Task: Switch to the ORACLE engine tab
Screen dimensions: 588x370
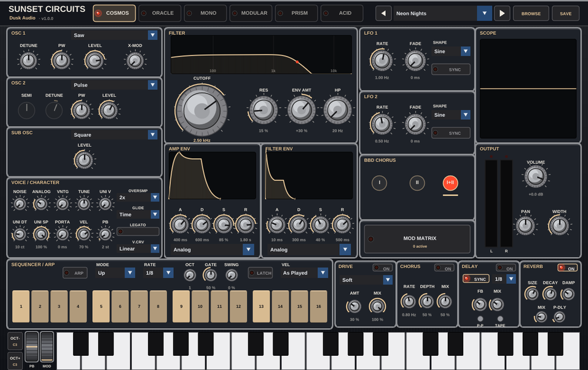Action: pos(160,13)
